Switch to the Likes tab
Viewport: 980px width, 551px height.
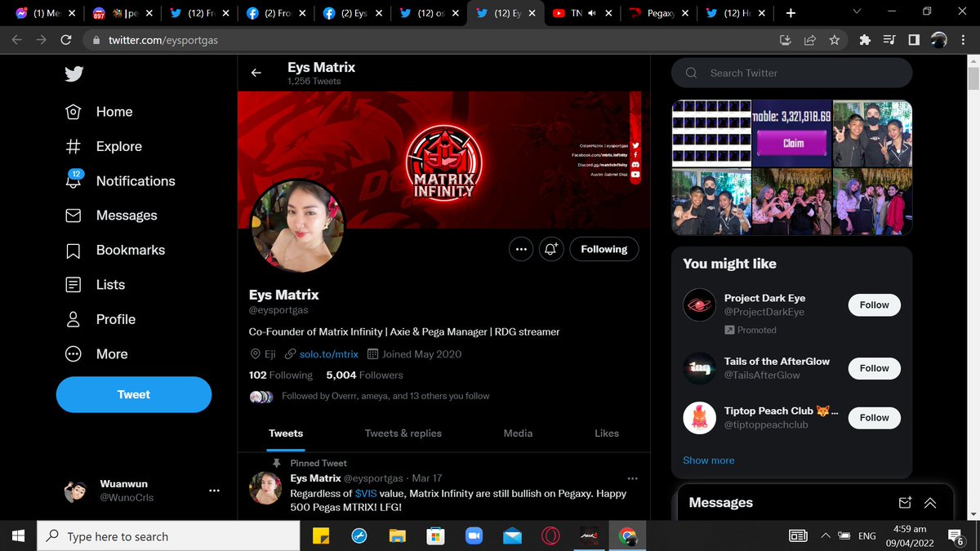[x=607, y=433]
